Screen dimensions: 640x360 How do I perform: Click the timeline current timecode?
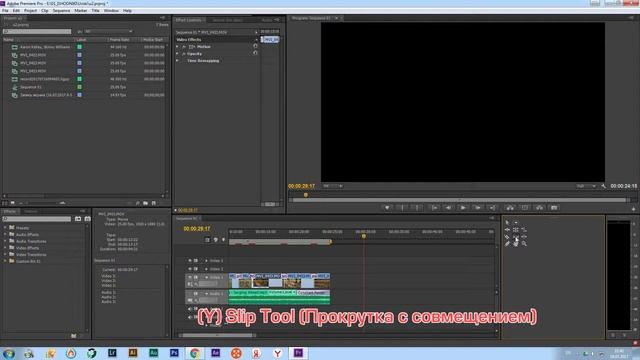(x=197, y=229)
